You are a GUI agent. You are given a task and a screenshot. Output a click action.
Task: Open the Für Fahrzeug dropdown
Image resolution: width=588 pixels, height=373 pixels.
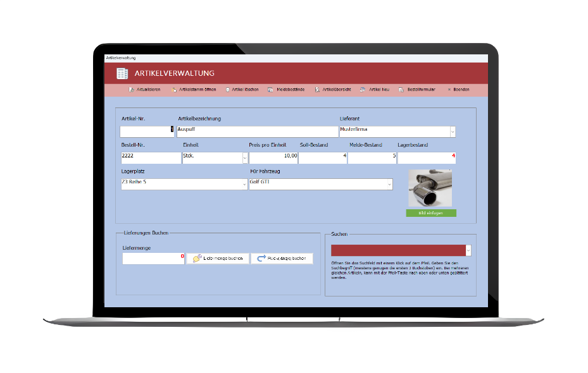389,184
